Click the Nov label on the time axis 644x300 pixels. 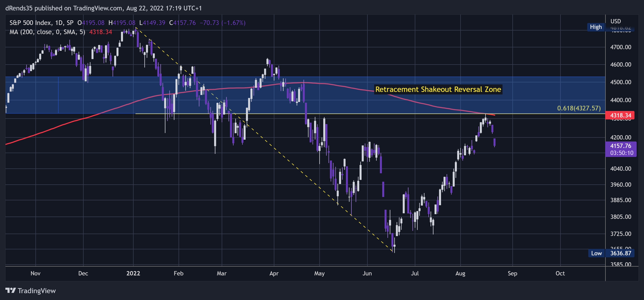coord(35,273)
